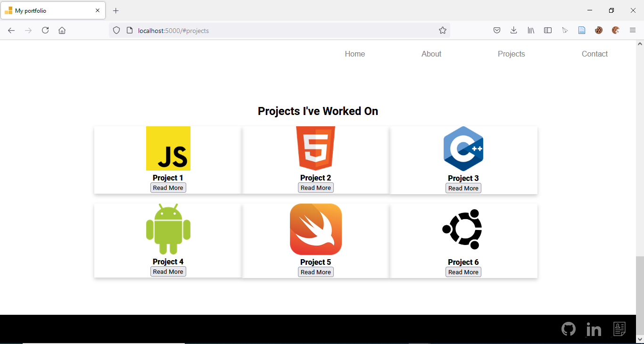Click Read More for Project 4
644x344 pixels.
click(168, 271)
